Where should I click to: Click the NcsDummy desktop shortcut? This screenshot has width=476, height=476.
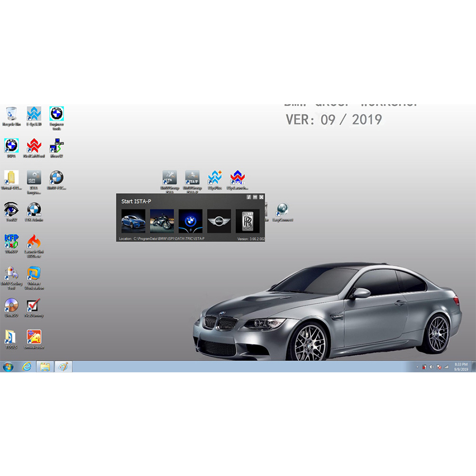point(34,306)
